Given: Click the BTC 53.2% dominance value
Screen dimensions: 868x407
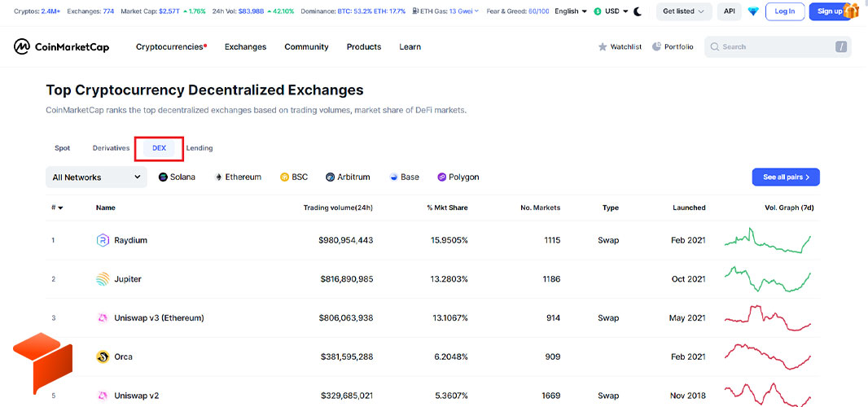Looking at the screenshot, I should (x=355, y=11).
